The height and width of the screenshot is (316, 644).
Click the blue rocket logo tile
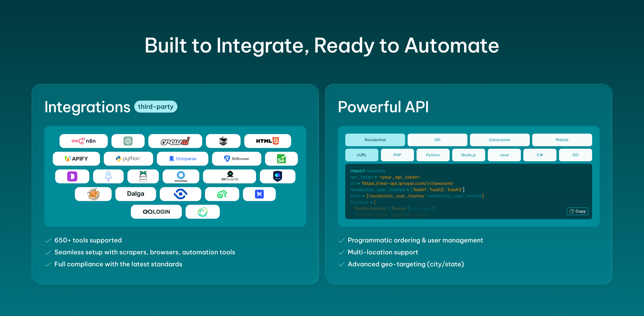[x=108, y=176]
